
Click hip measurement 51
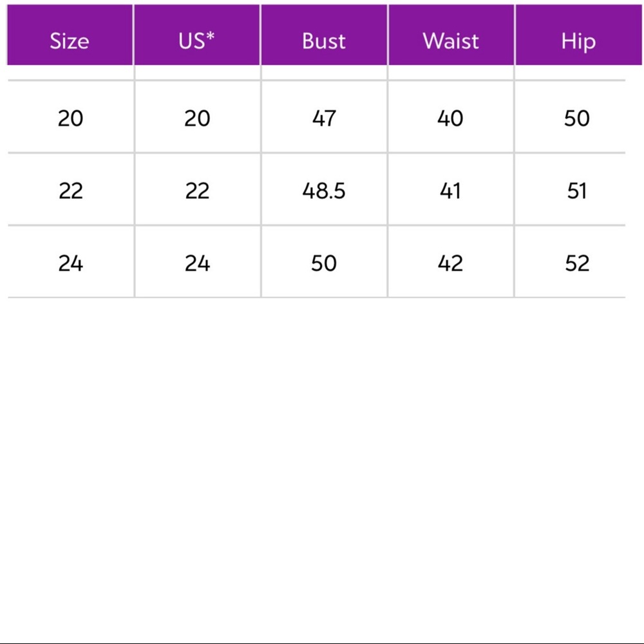click(577, 191)
